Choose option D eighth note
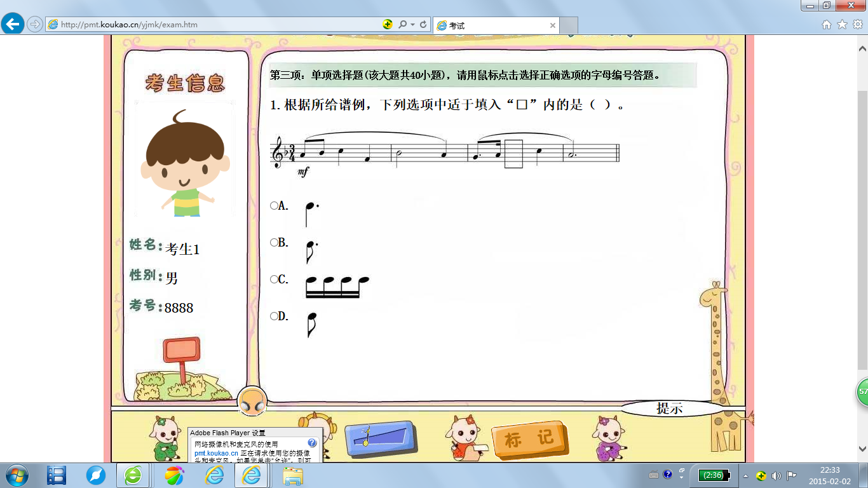 click(275, 316)
